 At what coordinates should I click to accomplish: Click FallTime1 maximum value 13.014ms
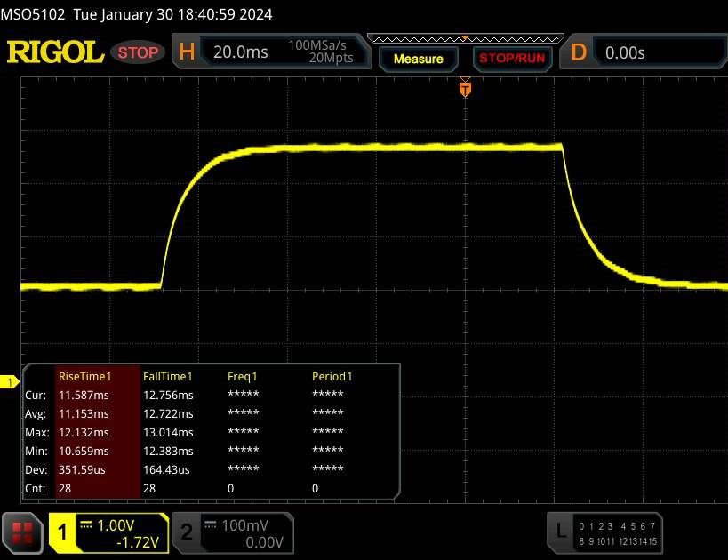coord(168,432)
